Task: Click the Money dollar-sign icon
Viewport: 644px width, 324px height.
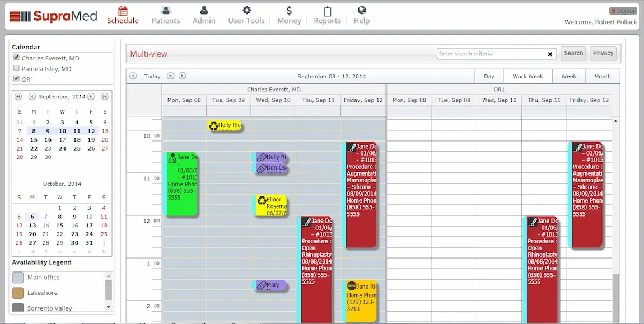Action: coord(288,11)
